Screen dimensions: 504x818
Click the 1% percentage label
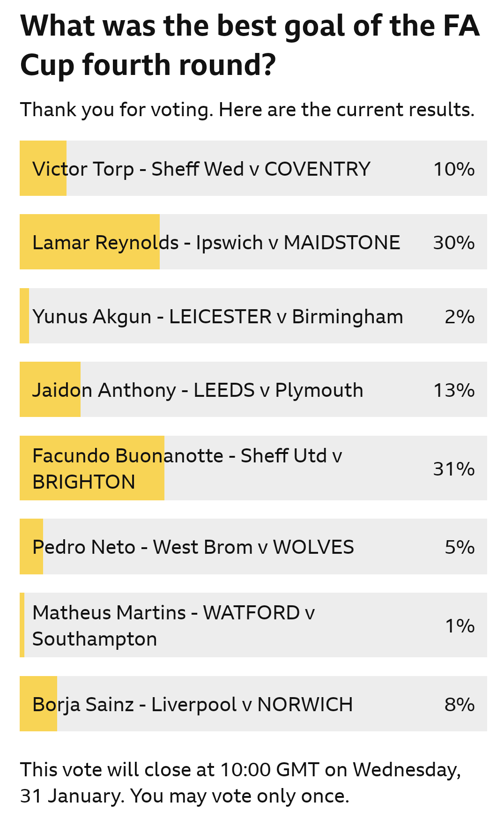coord(460,626)
